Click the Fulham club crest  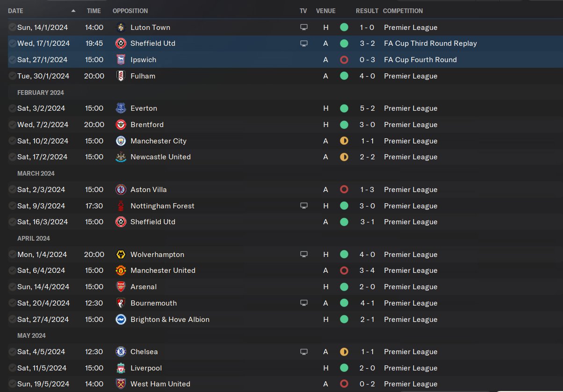pos(121,76)
